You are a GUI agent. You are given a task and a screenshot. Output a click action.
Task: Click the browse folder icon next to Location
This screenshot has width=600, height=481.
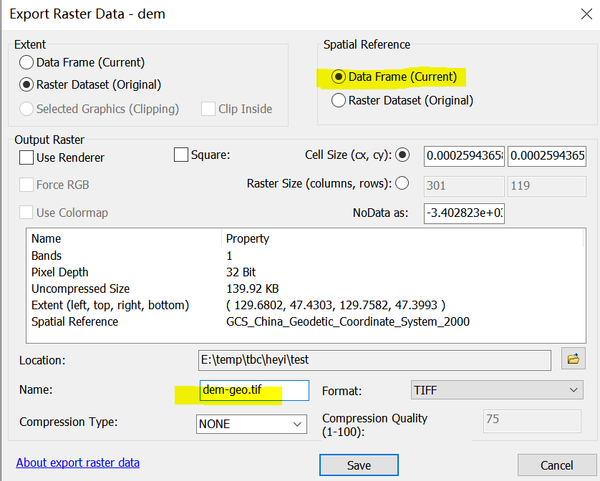pos(574,358)
